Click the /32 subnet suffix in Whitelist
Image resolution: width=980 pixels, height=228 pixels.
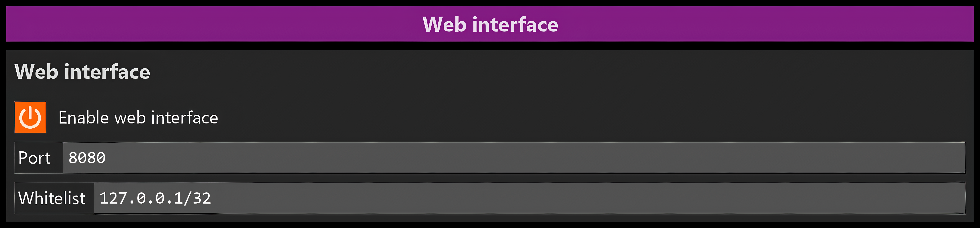click(x=197, y=198)
